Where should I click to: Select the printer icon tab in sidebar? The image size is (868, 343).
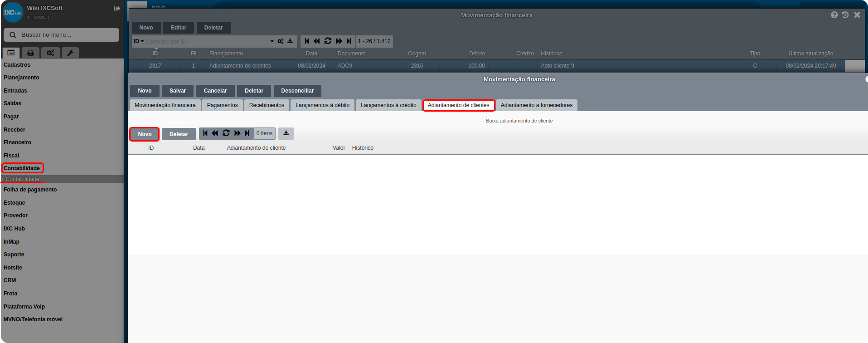click(x=30, y=53)
